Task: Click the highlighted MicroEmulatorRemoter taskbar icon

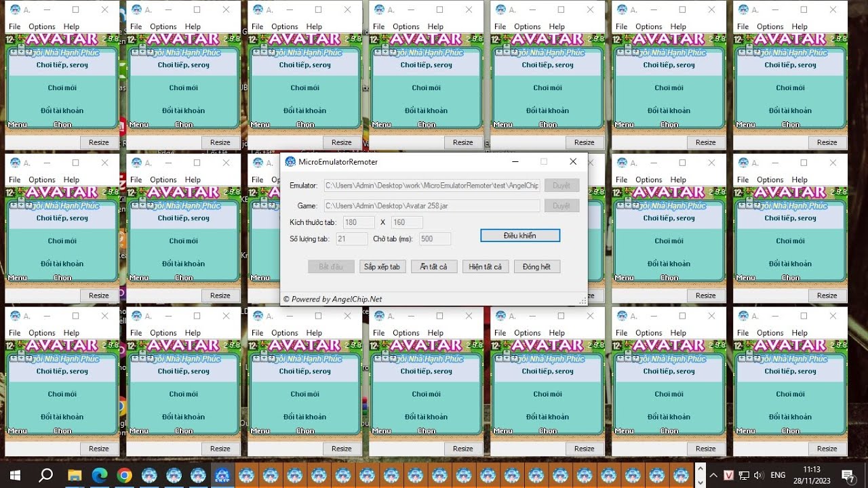Action: click(222, 475)
